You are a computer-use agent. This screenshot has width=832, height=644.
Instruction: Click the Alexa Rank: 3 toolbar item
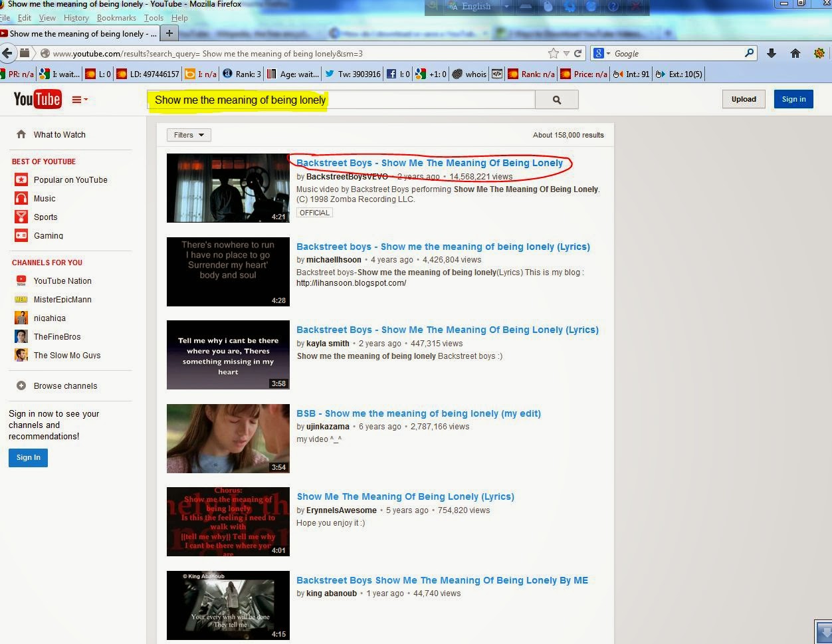242,74
